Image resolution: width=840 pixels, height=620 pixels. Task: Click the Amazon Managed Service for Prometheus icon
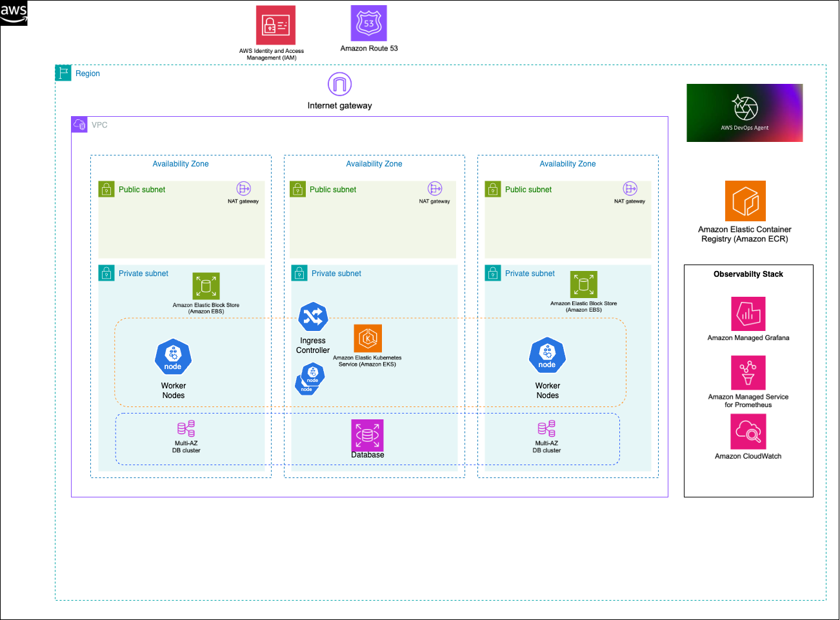[x=748, y=373]
